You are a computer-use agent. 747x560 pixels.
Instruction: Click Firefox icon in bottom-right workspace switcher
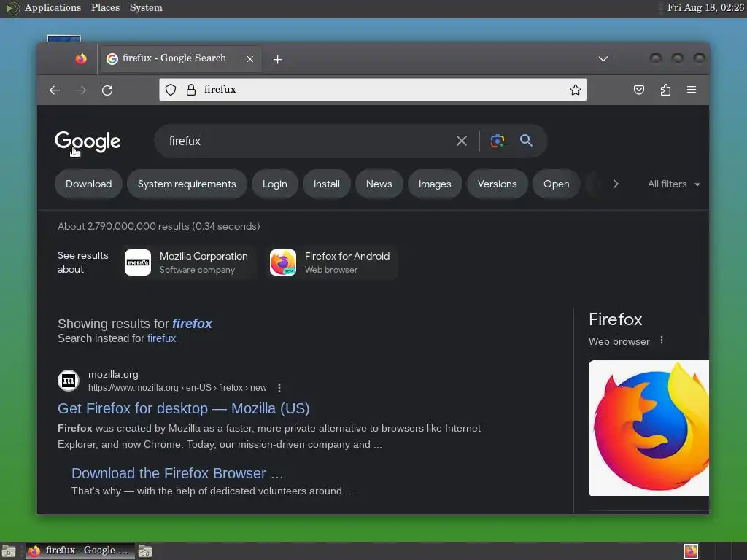692,551
